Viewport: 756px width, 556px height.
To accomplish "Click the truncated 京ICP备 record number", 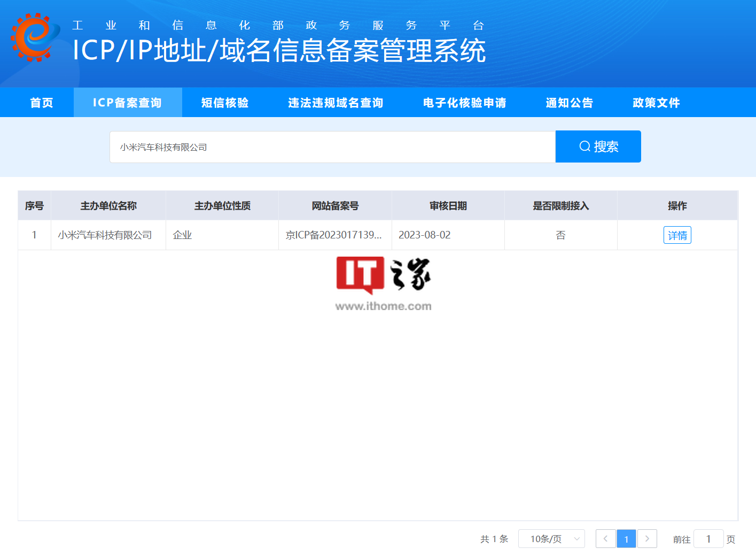I will coord(335,235).
